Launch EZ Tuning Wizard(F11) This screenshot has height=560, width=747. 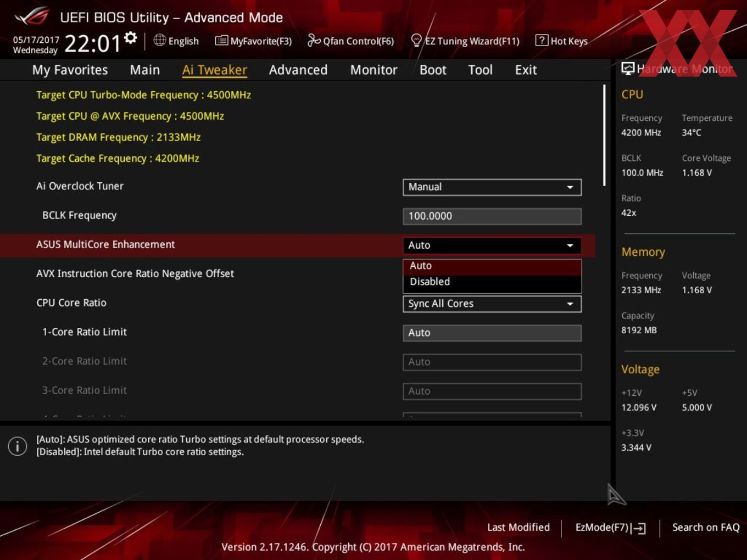tap(465, 41)
